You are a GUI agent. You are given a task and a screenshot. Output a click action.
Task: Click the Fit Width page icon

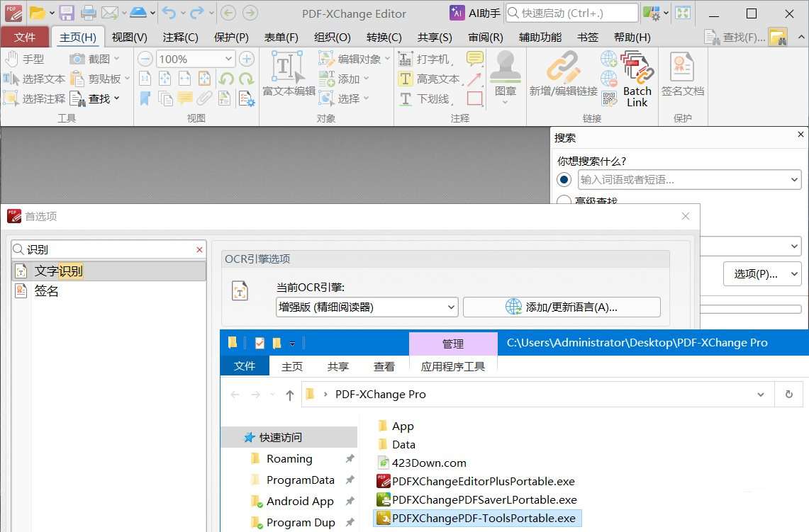pos(185,79)
